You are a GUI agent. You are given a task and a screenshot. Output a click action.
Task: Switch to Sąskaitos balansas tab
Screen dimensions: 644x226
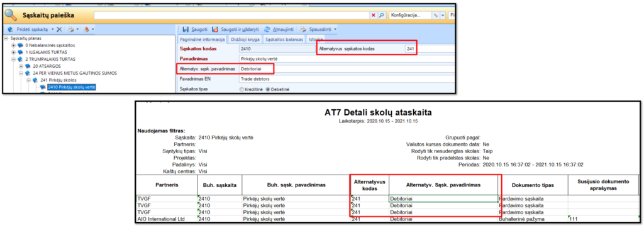pos(284,40)
